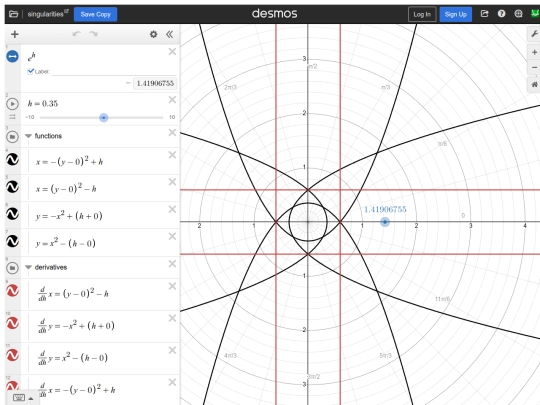Delete derivative d/dh y = x^2 - (h-0)
This screenshot has height=405, width=540.
[x=172, y=351]
